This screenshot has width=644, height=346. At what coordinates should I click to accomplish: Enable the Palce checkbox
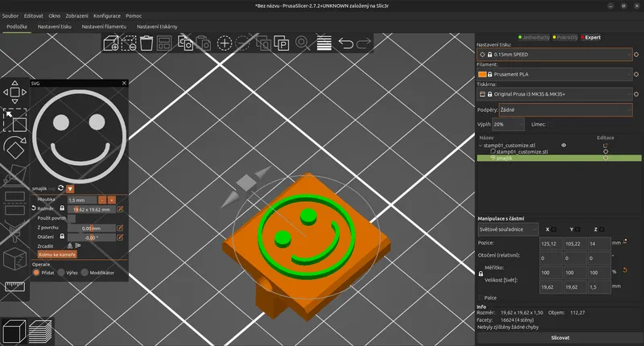tap(481, 298)
